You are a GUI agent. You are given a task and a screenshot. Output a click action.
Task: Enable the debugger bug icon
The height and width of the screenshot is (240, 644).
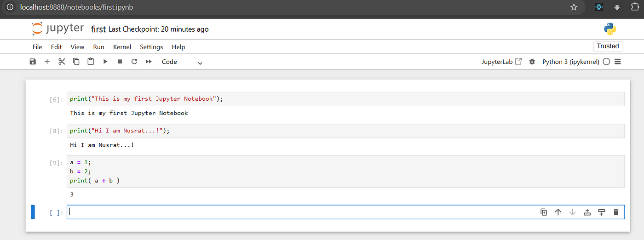click(x=532, y=62)
